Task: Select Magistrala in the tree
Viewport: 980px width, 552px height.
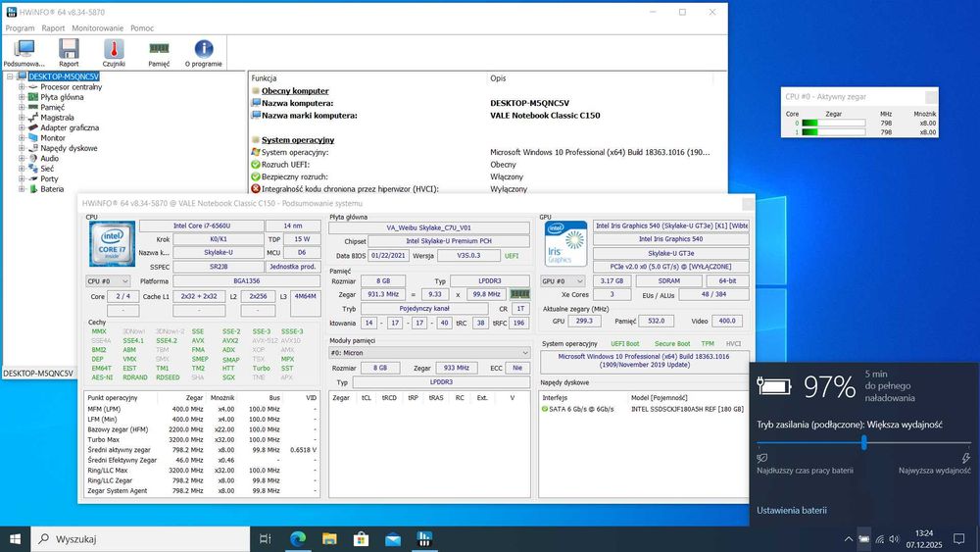Action: [x=57, y=118]
